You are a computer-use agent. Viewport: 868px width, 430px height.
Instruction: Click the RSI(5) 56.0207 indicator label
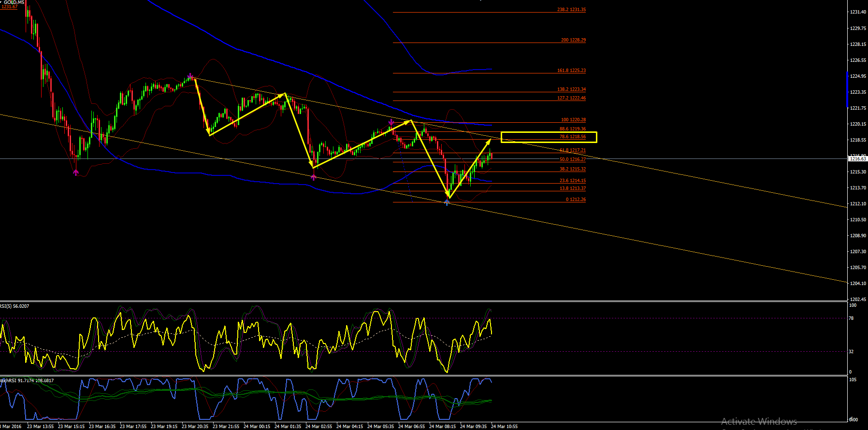(14, 306)
